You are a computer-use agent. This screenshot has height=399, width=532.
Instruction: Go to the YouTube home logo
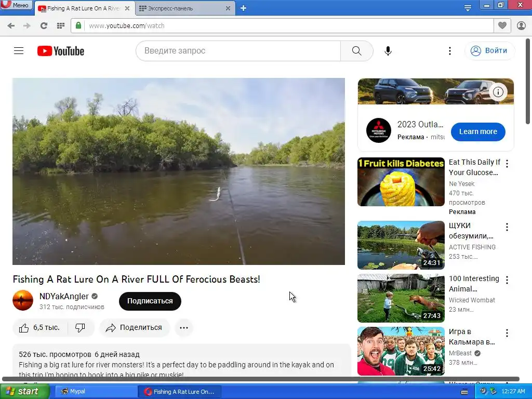tap(61, 51)
